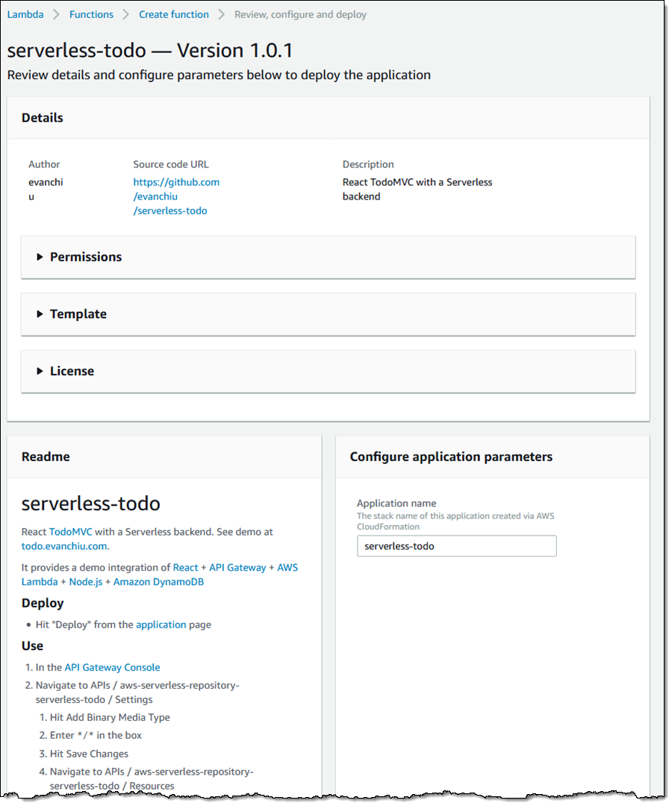Click the Application name input field
Viewport: 672px width, 806px height.
pyautogui.click(x=456, y=546)
